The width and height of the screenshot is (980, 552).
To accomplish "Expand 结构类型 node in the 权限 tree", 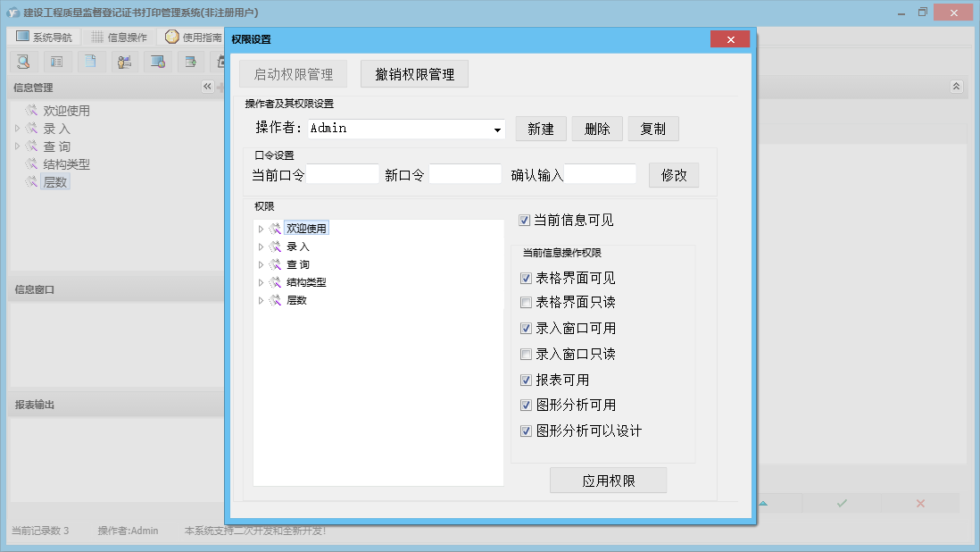I will click(x=261, y=282).
